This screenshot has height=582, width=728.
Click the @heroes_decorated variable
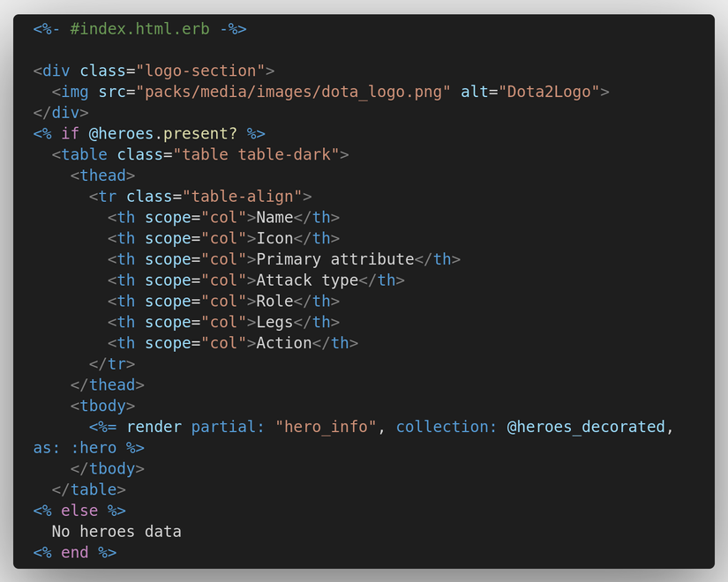tap(586, 427)
